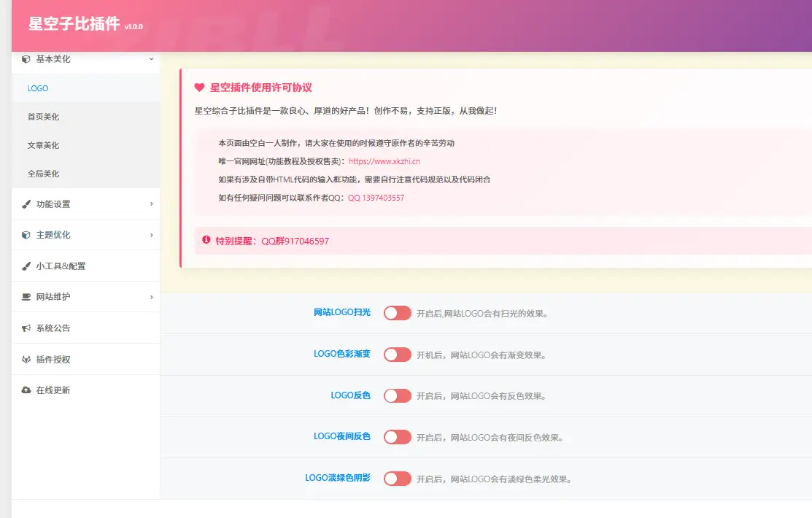Viewport: 812px width, 518px height.
Task: Expand the 网站维护 submenu chevron
Action: tap(151, 297)
